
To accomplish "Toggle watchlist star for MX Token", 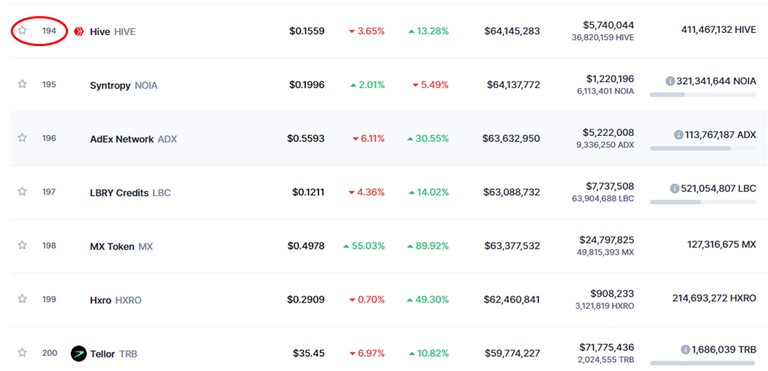I will point(22,245).
